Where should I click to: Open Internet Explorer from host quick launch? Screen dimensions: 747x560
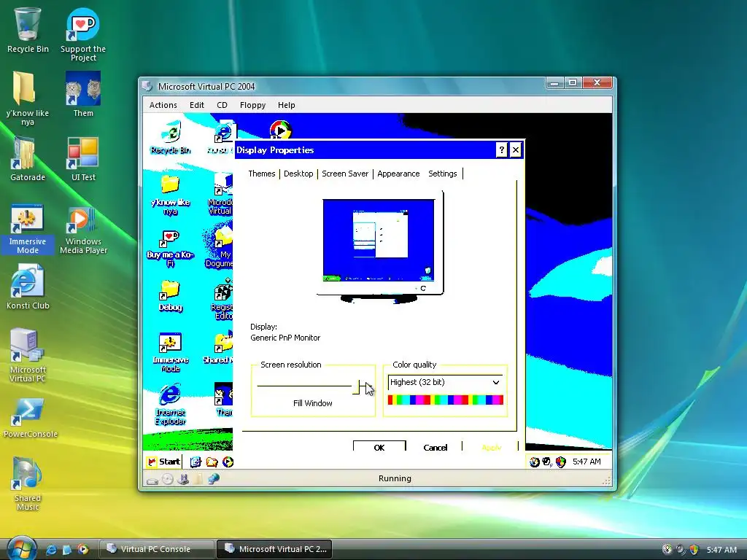[50, 550]
